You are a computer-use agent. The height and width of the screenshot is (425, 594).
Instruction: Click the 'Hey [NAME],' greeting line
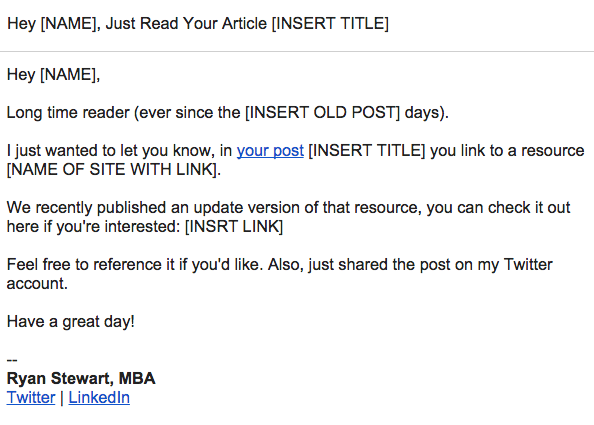[53, 74]
